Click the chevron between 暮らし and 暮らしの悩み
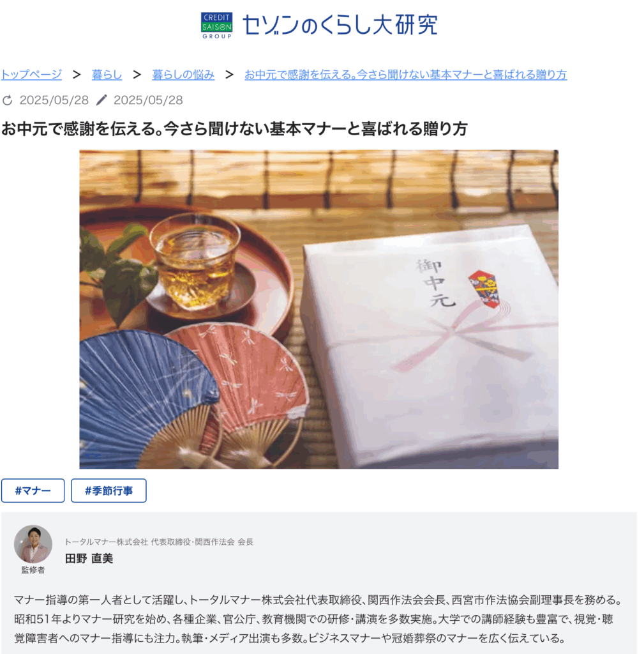Screen dimensions: 644x654 click(137, 75)
